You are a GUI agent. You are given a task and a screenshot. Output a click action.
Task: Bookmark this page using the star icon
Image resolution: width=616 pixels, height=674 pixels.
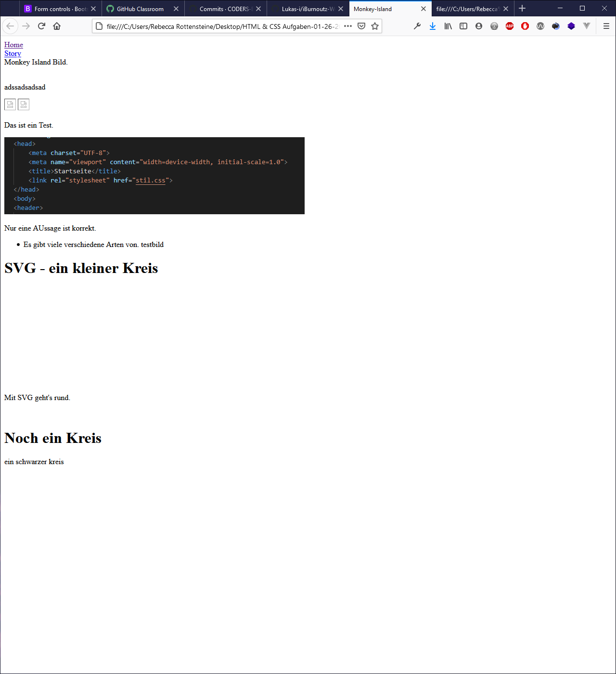coord(375,26)
